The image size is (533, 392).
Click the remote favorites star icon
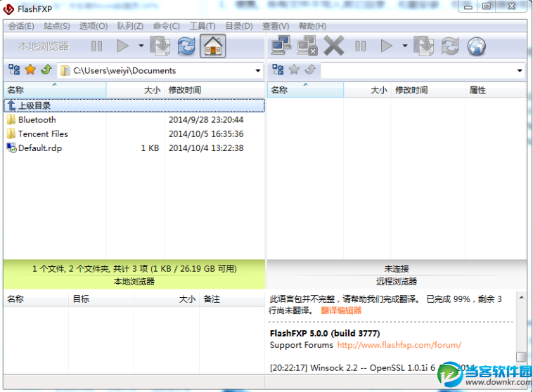click(295, 70)
